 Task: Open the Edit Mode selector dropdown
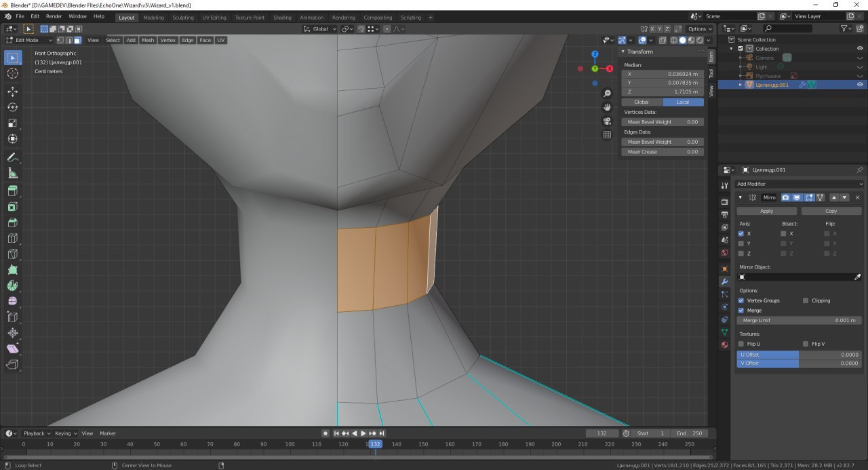click(x=28, y=40)
